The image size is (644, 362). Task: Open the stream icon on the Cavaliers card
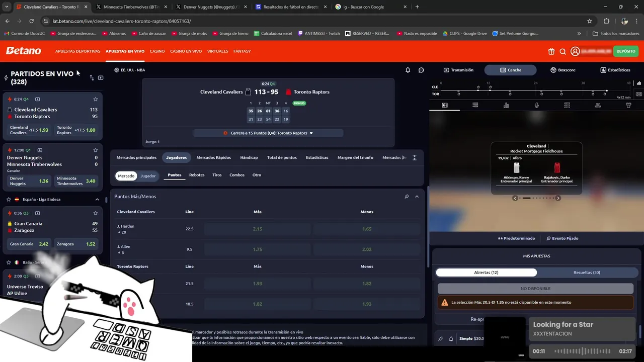[37, 99]
